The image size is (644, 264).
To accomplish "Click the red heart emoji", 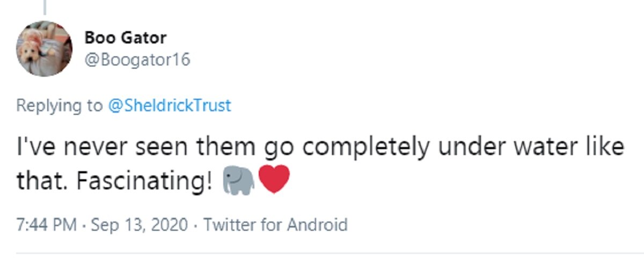I will click(274, 180).
